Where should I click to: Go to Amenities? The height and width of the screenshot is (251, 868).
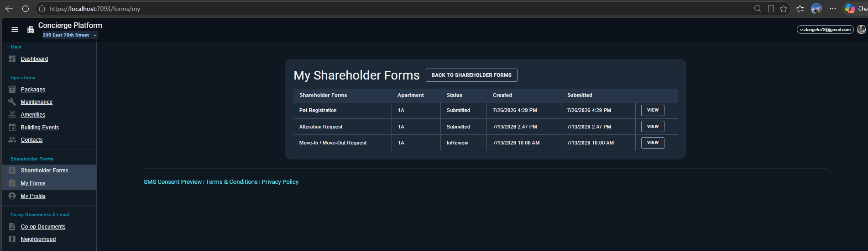coord(33,115)
